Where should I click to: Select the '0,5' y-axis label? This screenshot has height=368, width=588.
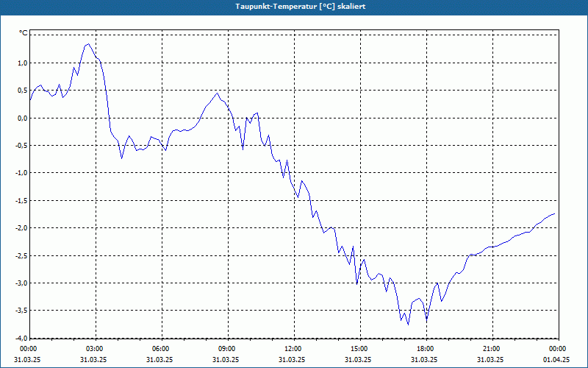(x=23, y=90)
